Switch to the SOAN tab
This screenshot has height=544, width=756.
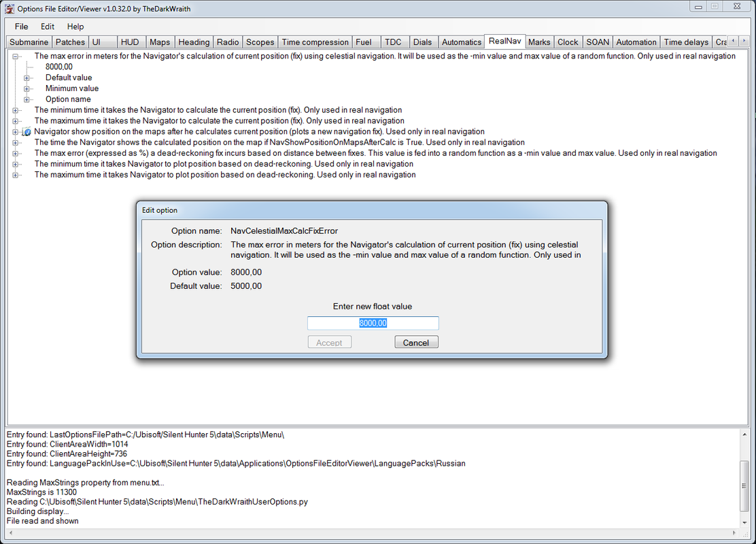pyautogui.click(x=598, y=42)
